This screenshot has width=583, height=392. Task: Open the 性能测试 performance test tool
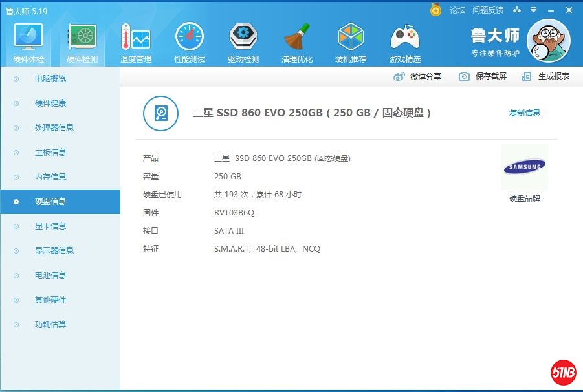pos(190,43)
